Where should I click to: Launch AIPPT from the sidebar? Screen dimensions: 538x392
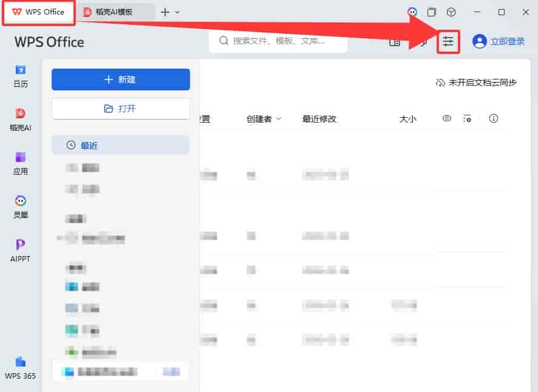[21, 251]
